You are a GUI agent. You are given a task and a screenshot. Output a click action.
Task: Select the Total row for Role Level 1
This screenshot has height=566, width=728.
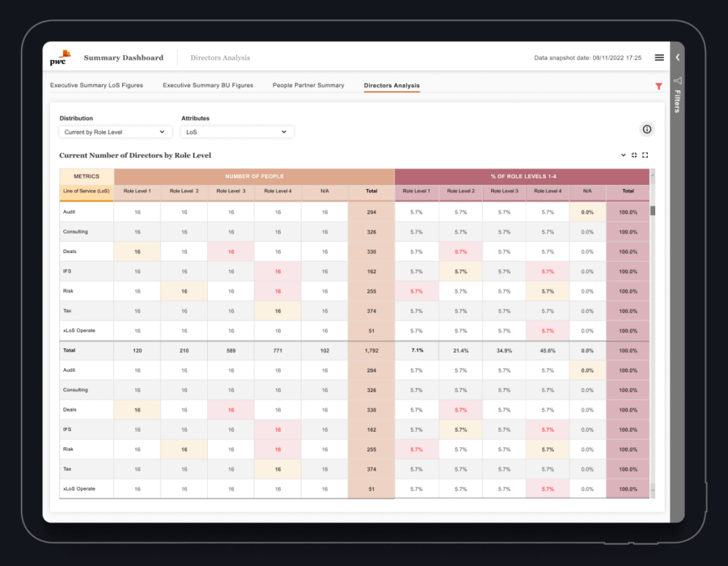pyautogui.click(x=138, y=350)
